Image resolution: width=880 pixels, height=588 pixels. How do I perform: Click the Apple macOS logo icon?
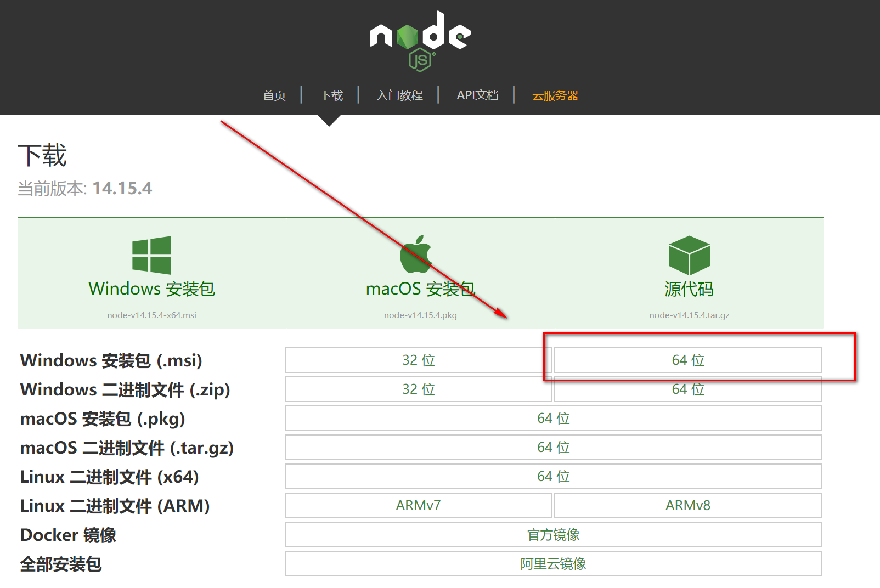[x=416, y=254]
